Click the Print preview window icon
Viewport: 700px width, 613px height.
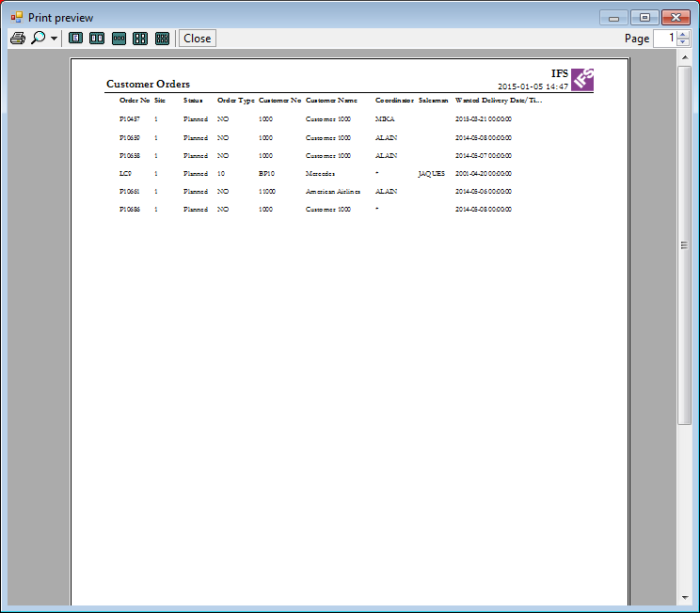coord(16,17)
